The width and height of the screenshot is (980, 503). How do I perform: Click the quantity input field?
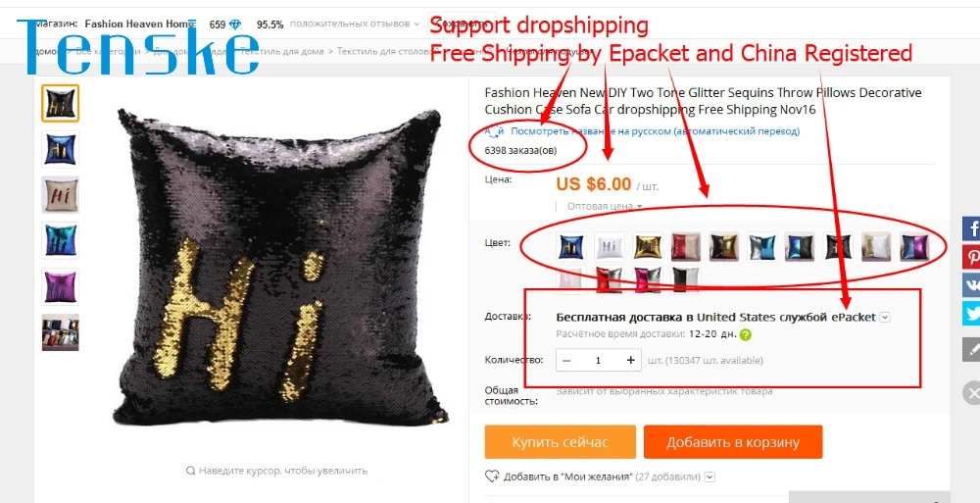click(598, 360)
